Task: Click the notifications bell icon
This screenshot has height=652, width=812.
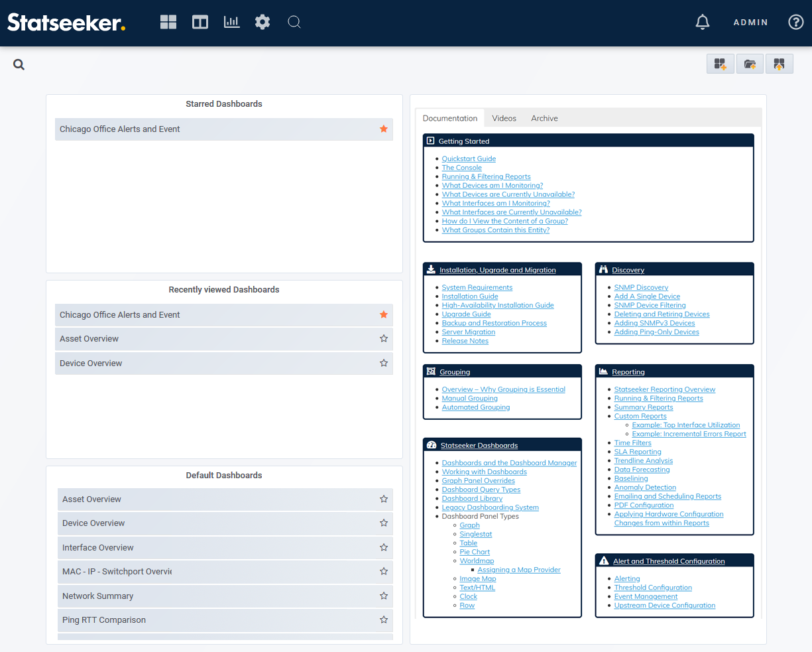Action: point(703,23)
